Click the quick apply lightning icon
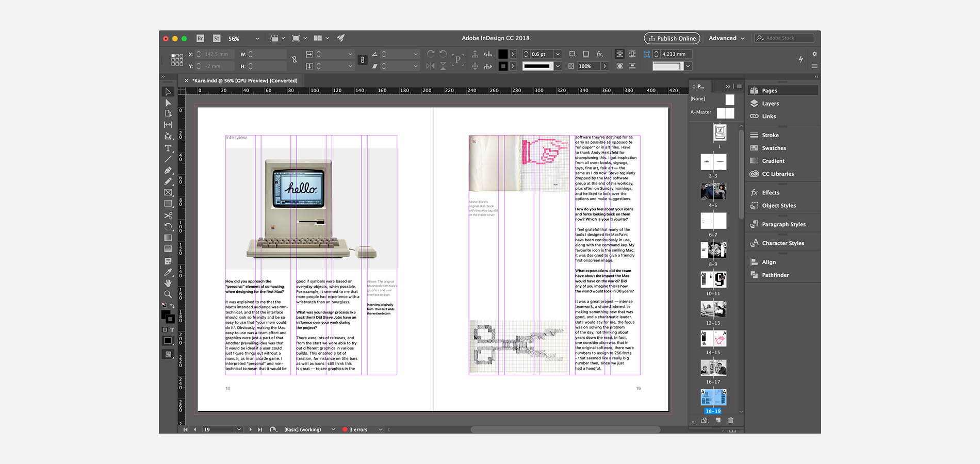Image resolution: width=980 pixels, height=464 pixels. click(x=801, y=59)
